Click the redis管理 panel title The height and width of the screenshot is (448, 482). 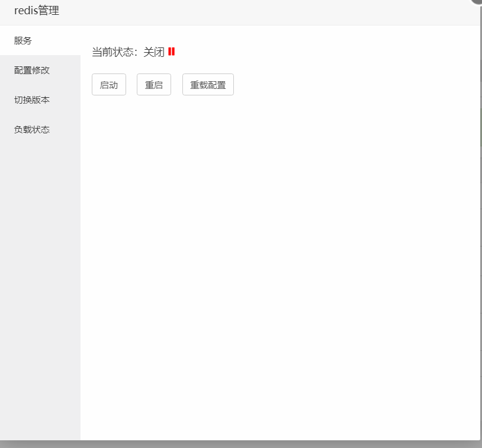coord(36,10)
